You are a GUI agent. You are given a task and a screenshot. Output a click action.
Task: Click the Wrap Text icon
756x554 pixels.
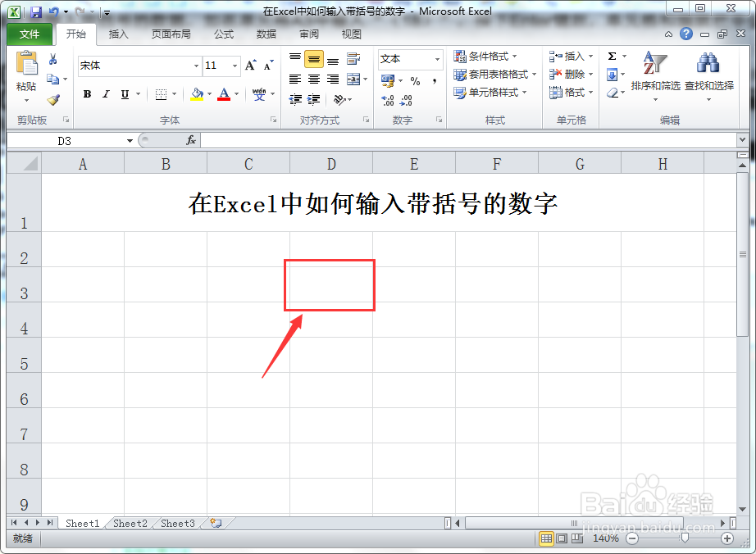coord(353,59)
